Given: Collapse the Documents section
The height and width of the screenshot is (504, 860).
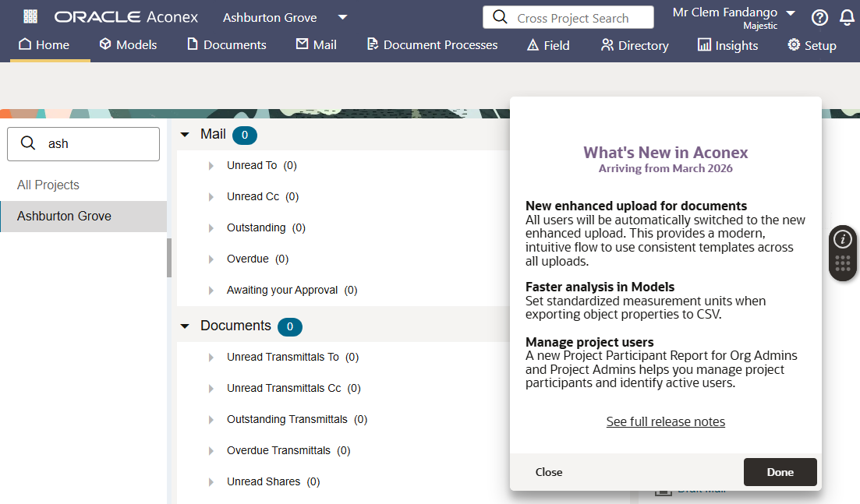Looking at the screenshot, I should [185, 326].
